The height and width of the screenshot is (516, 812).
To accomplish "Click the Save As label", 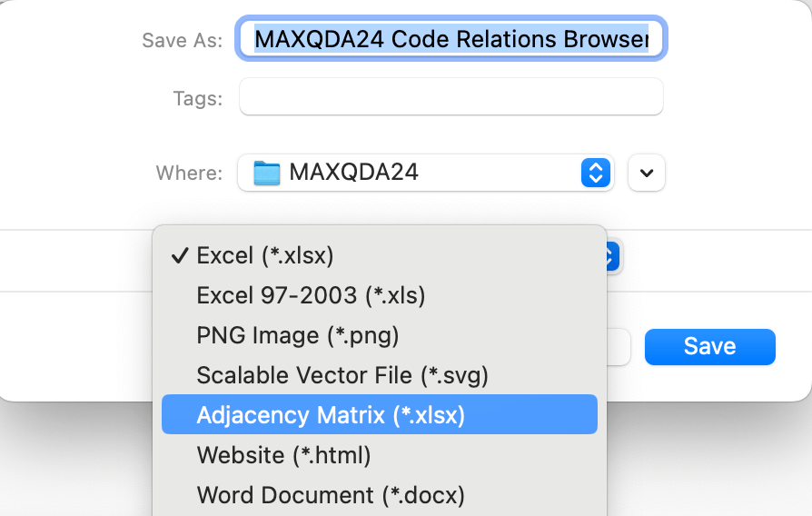I will pos(183,40).
